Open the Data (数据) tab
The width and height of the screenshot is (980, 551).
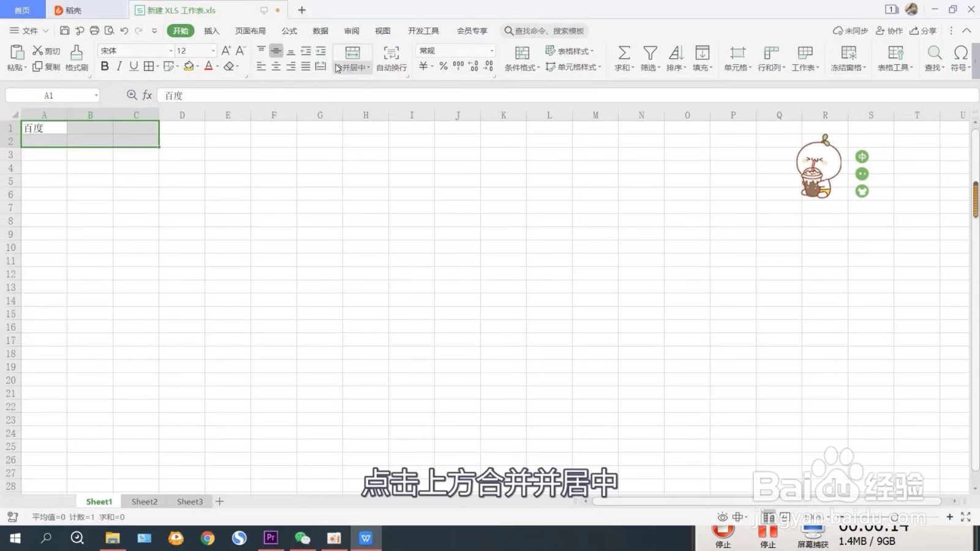point(320,31)
